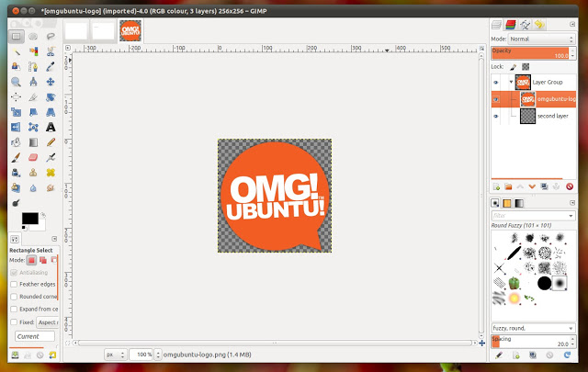The height and width of the screenshot is (372, 588).
Task: Switch to the Undo History tab
Action: click(539, 25)
